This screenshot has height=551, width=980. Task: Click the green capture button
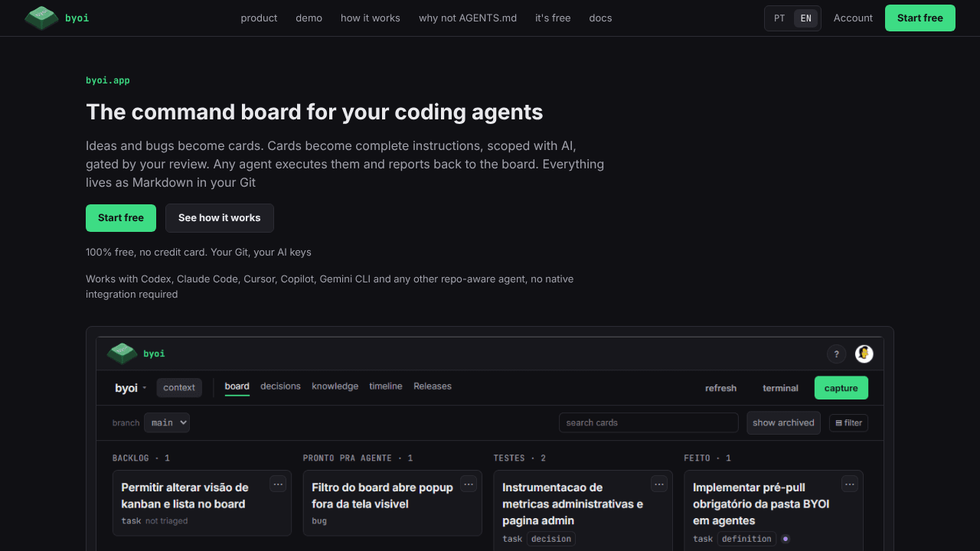click(x=841, y=388)
